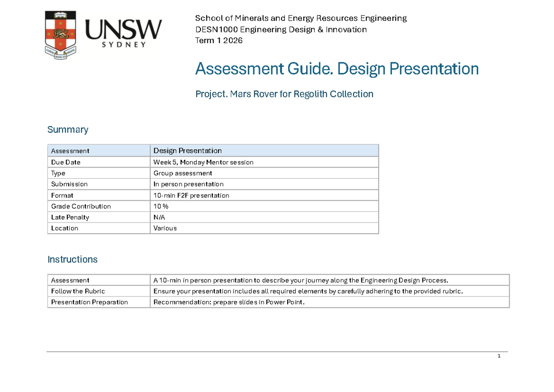Viewport: 554px width, 392px height.
Task: Click the '10 %' value cell
Action: tap(265, 206)
